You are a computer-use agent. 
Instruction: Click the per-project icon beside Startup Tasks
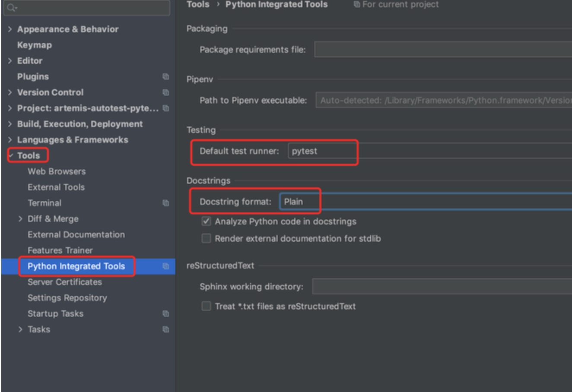[165, 314]
